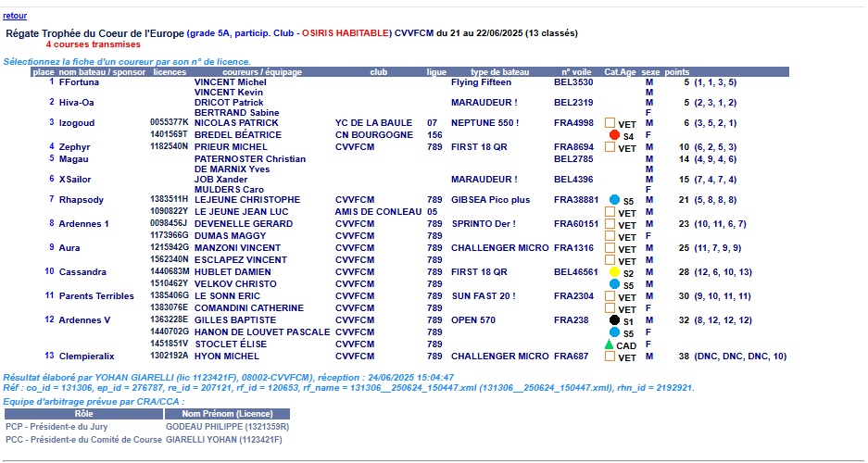Click the black S1 circle for Gilles Baptiste

pyautogui.click(x=614, y=320)
